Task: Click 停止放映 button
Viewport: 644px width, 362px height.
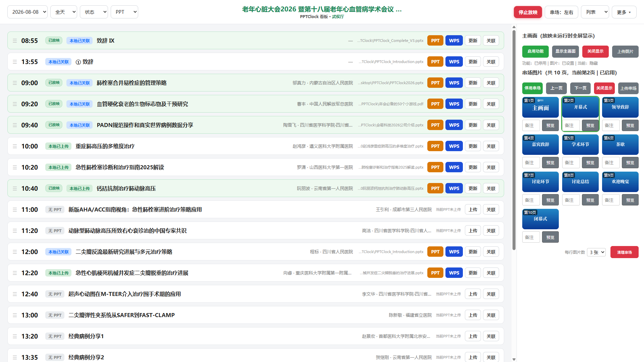Action: (x=528, y=12)
